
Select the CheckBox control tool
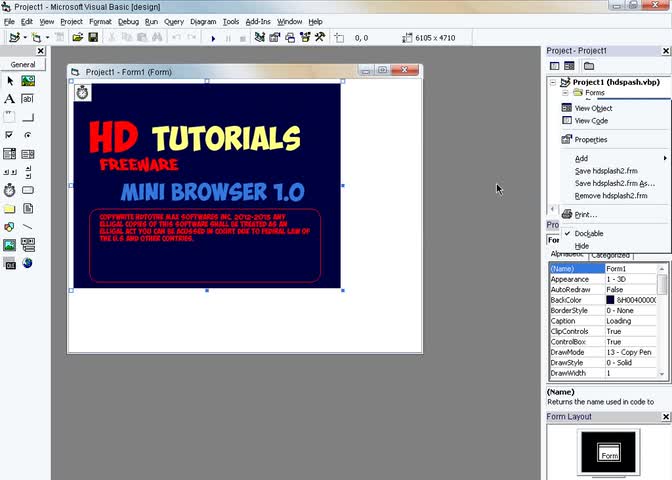click(x=10, y=135)
